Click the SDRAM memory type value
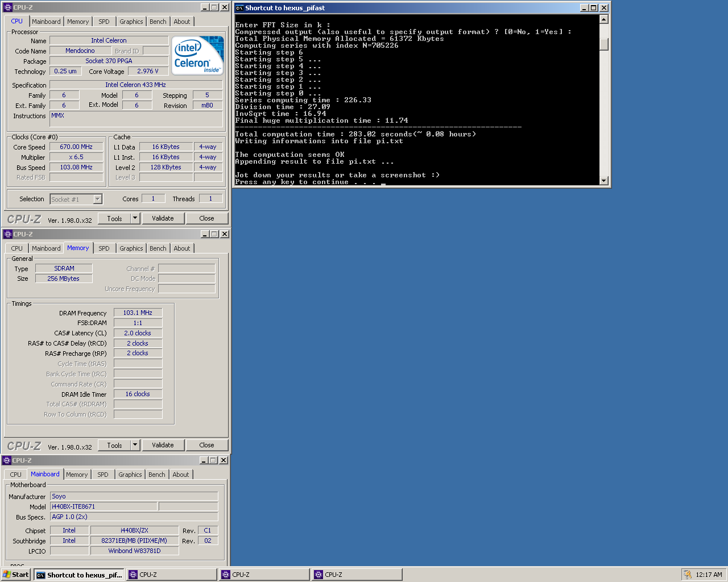728x582 pixels. click(64, 268)
